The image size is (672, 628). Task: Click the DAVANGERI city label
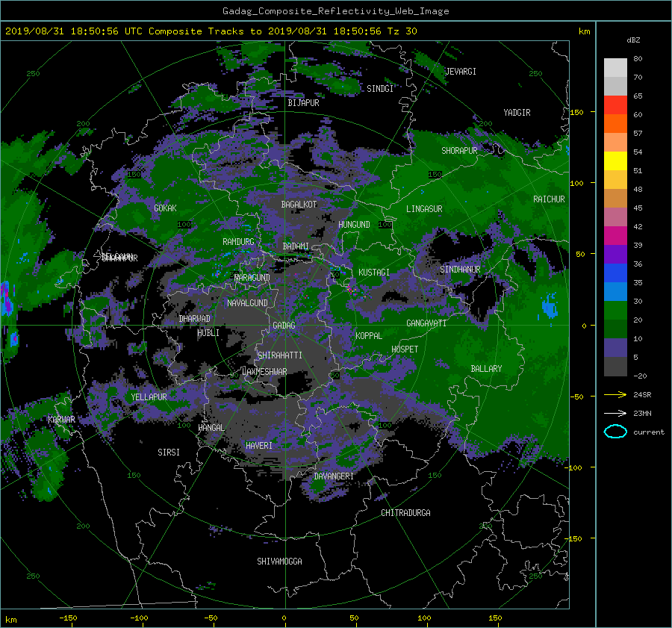(334, 476)
